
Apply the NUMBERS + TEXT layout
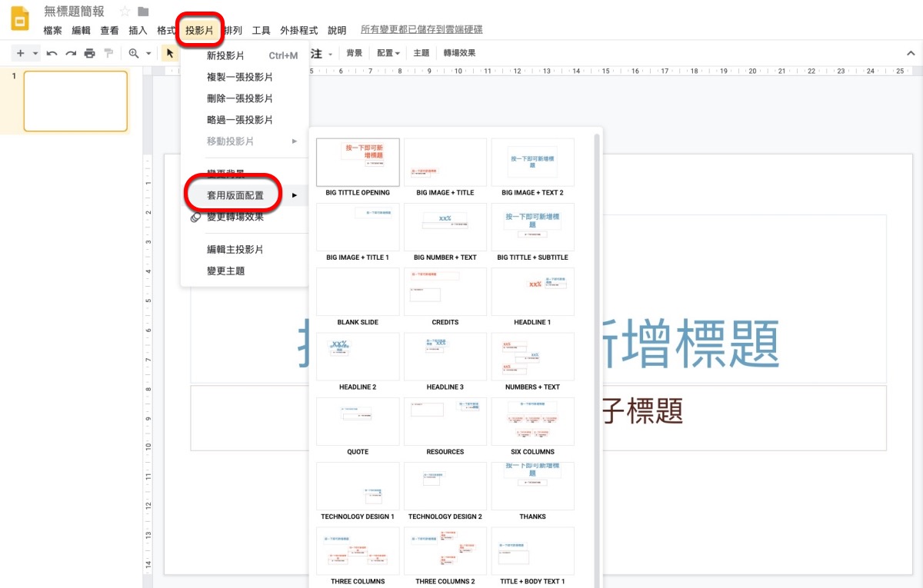click(532, 357)
